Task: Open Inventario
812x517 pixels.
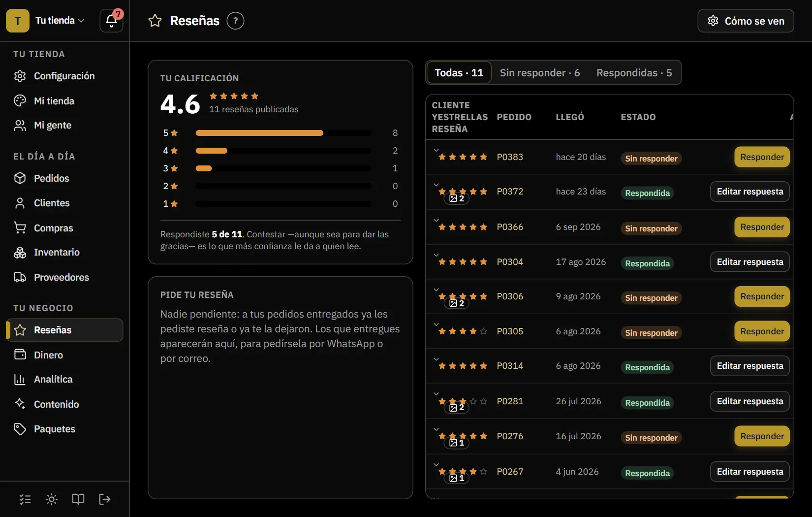Action: [x=64, y=253]
